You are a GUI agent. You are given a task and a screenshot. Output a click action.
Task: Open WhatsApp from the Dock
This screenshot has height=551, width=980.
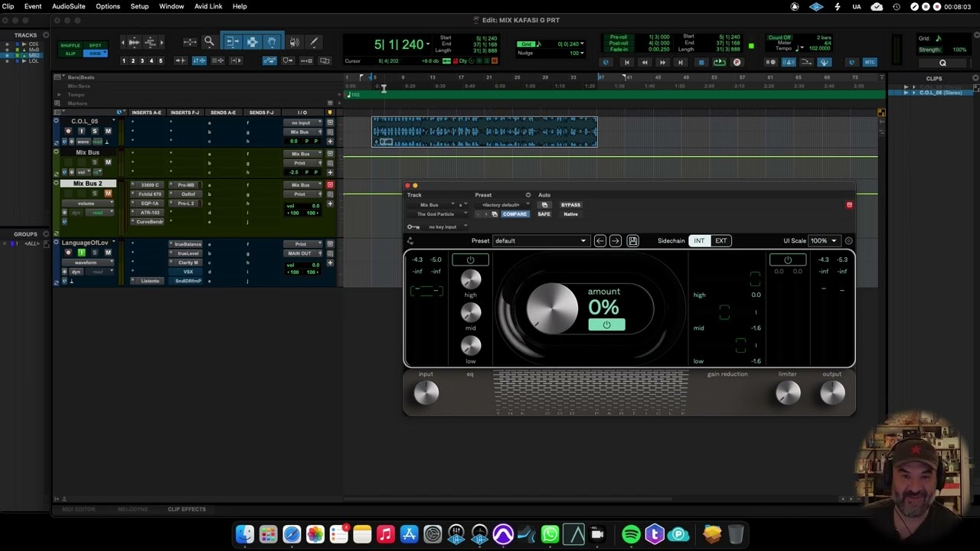pyautogui.click(x=550, y=534)
